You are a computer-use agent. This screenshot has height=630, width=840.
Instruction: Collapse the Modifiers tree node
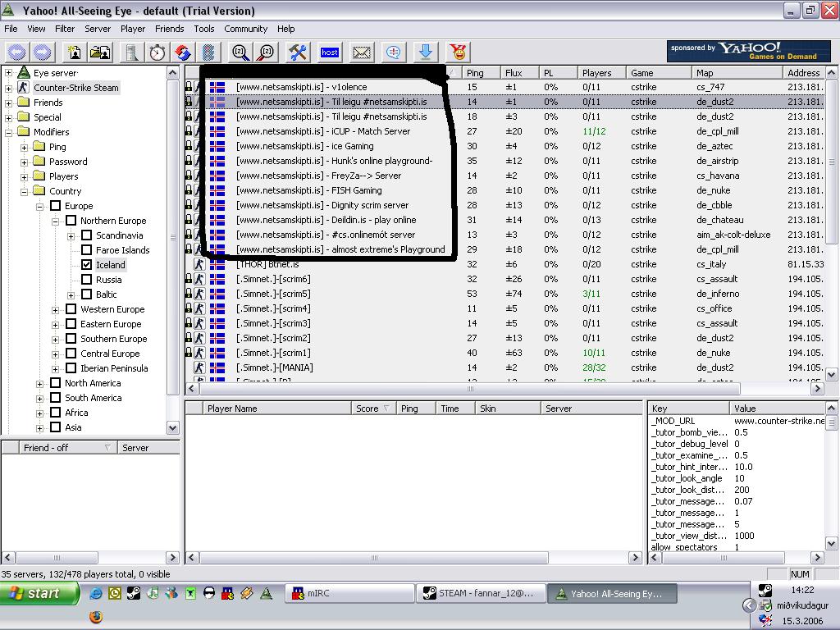point(8,132)
